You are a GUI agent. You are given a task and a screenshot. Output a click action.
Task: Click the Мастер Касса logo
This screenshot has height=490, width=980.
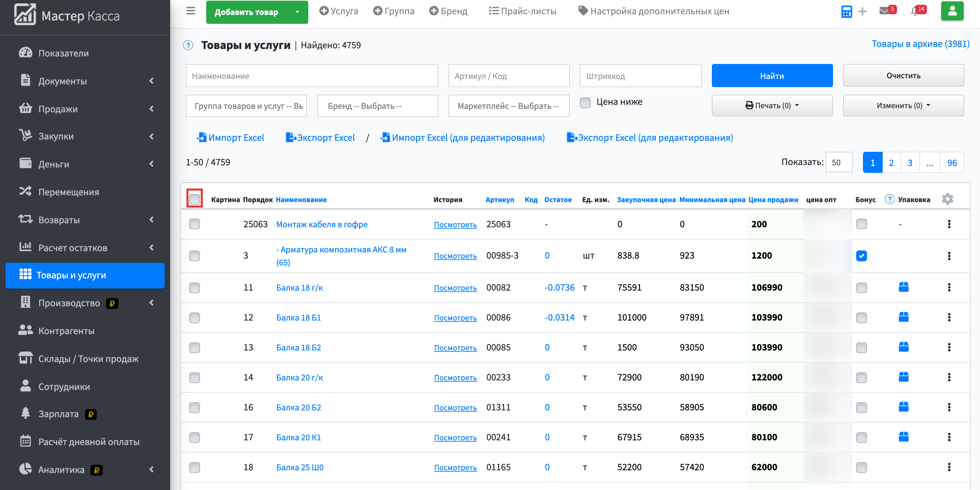[67, 15]
